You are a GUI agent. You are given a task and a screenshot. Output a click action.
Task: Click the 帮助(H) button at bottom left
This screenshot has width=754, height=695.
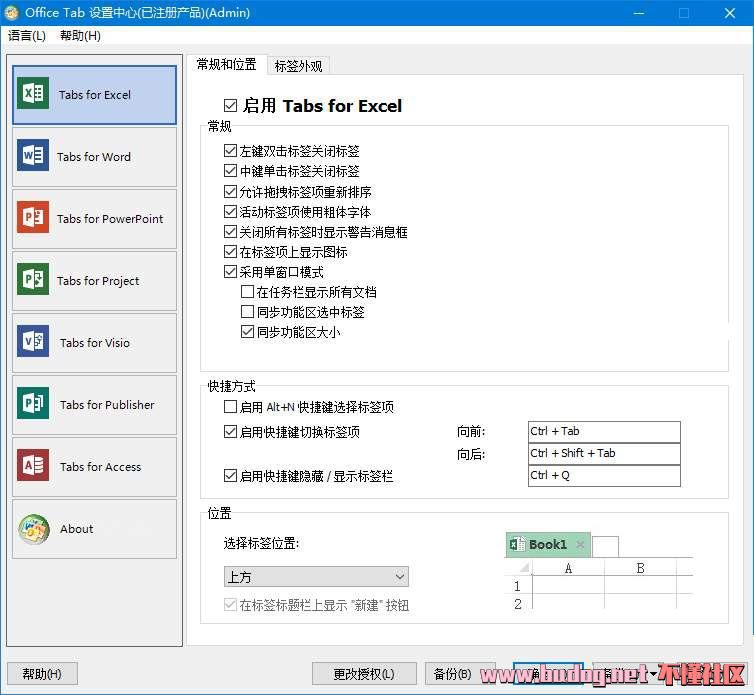[42, 674]
